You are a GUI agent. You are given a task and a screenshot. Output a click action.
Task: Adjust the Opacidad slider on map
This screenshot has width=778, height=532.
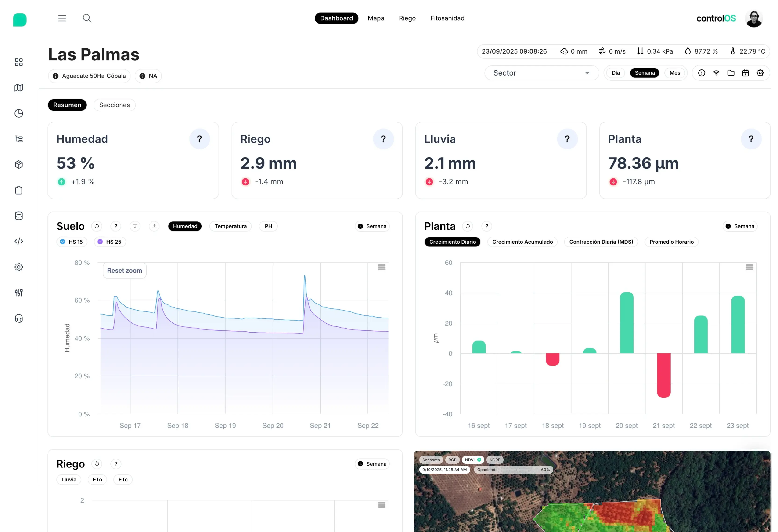(518, 470)
